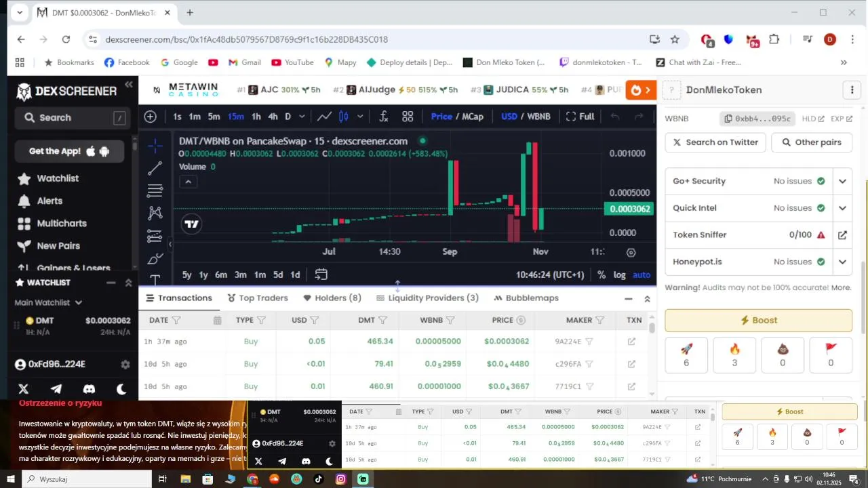Select the brush drawing tool
The height and width of the screenshot is (488, 868).
tap(155, 258)
